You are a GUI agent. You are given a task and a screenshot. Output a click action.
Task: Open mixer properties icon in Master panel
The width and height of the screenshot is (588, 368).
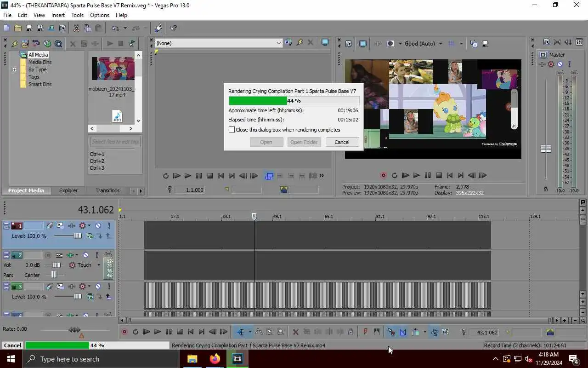(546, 42)
